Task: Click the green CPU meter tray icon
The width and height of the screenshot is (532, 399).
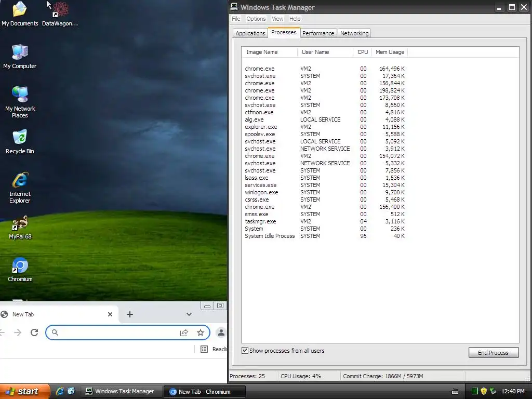Action: (475, 391)
